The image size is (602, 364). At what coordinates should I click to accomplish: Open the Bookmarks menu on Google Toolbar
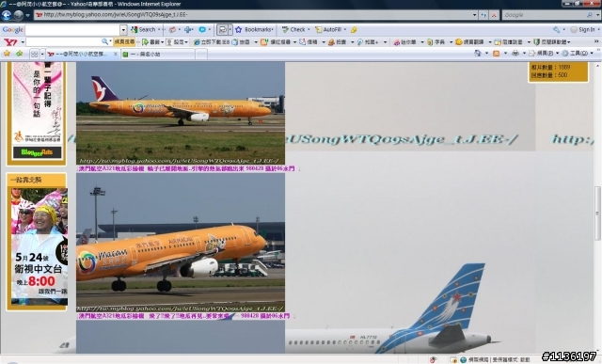[259, 29]
